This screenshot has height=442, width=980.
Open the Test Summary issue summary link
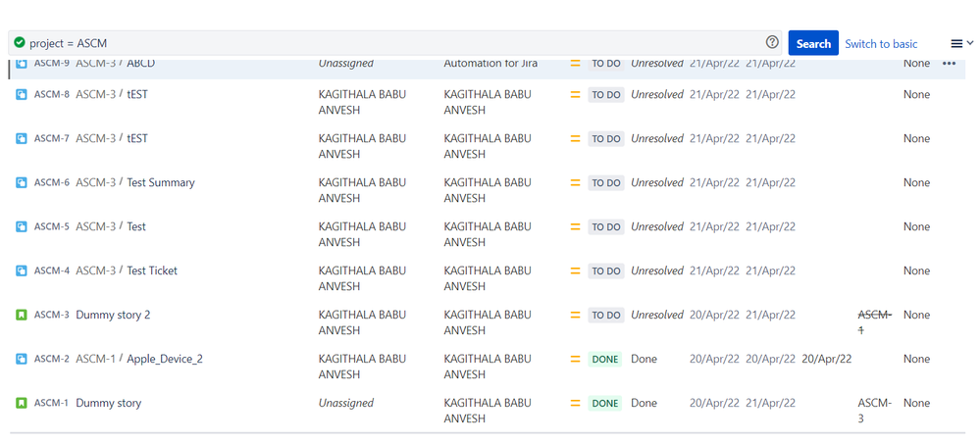click(x=161, y=182)
